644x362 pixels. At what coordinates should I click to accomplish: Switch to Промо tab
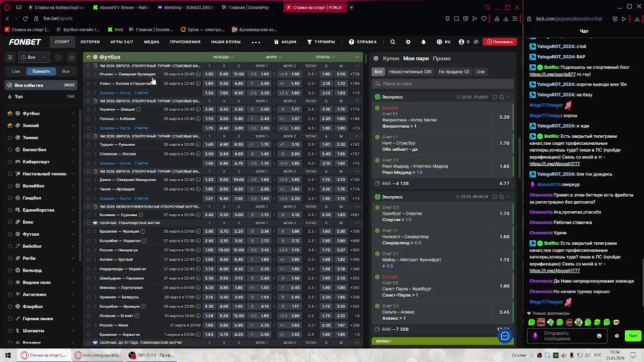[x=442, y=58]
